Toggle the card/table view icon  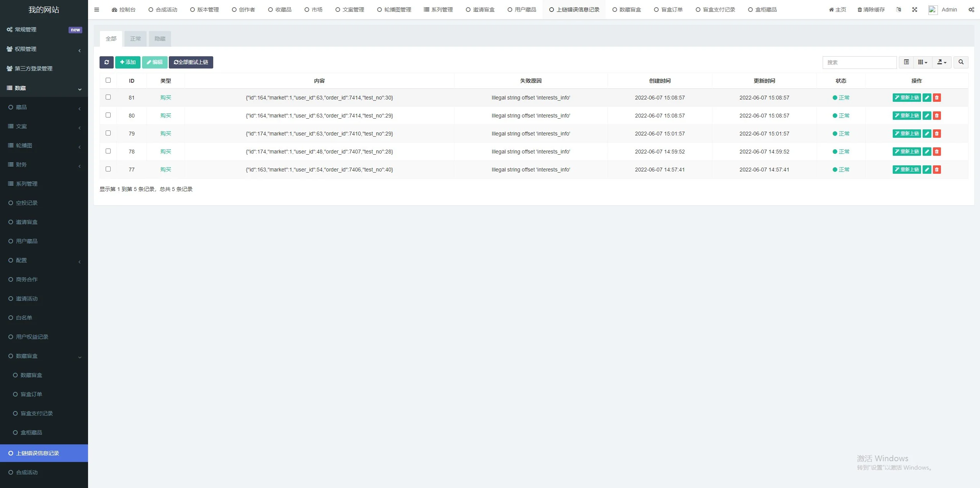pyautogui.click(x=906, y=62)
